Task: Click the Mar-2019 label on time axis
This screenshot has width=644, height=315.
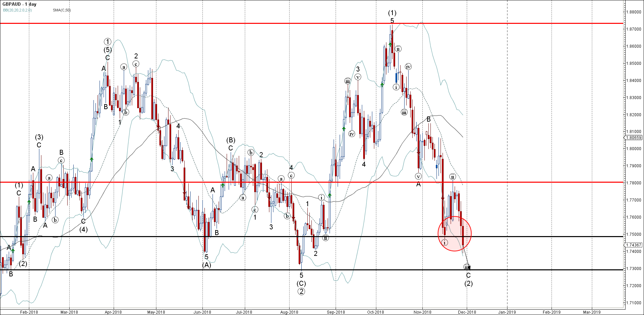Action: coord(592,312)
